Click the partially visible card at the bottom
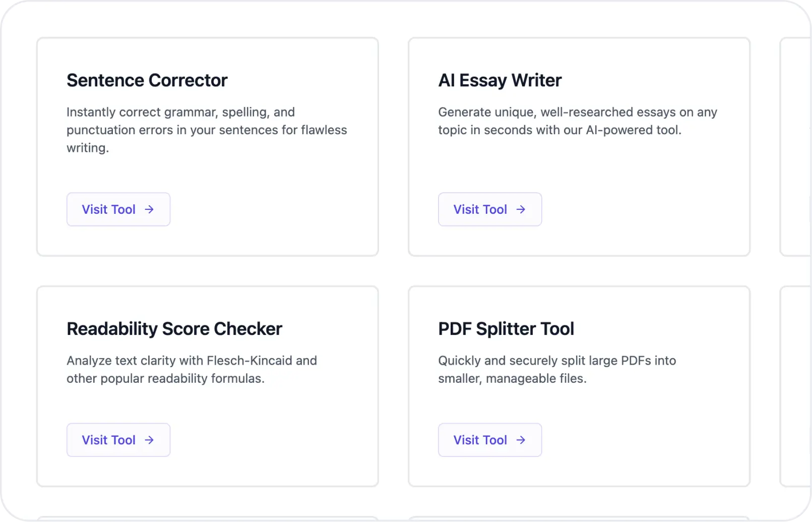This screenshot has width=812, height=522. 207,518
